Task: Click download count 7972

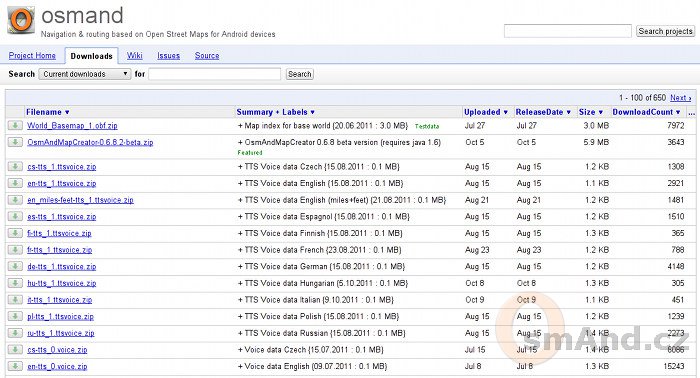Action: 675,126
